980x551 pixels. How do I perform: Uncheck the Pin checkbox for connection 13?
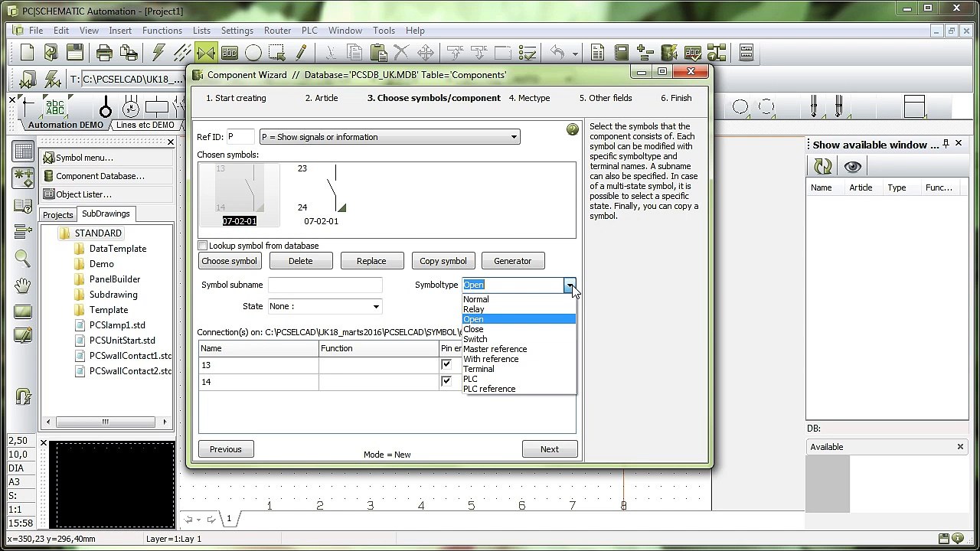(446, 364)
